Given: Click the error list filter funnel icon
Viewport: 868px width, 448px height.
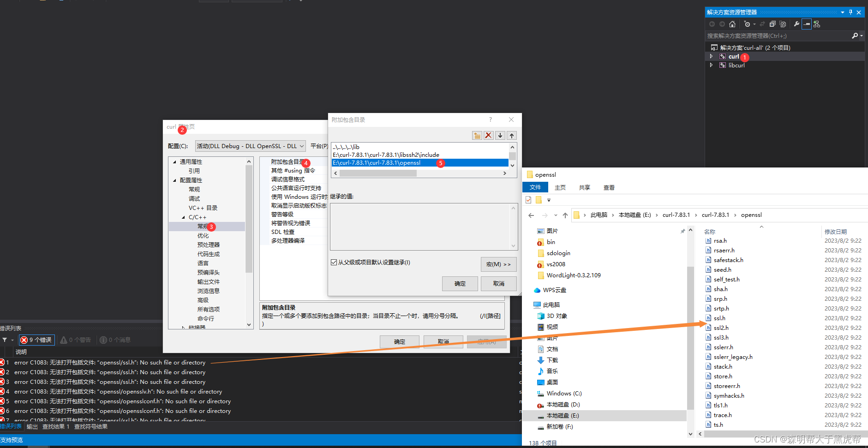Looking at the screenshot, I should (x=5, y=340).
